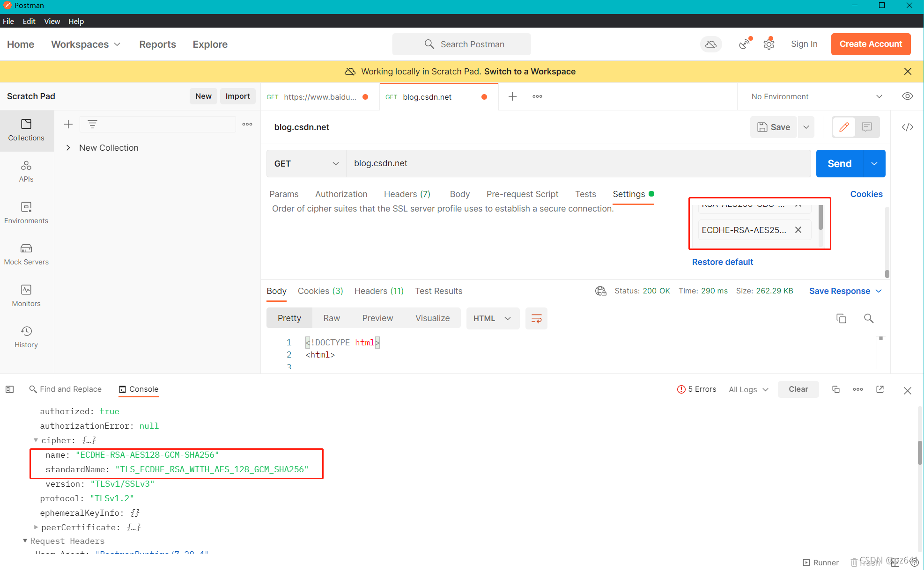Open the Mock Servers sidebar panel
Image resolution: width=924 pixels, height=570 pixels.
pos(26,255)
